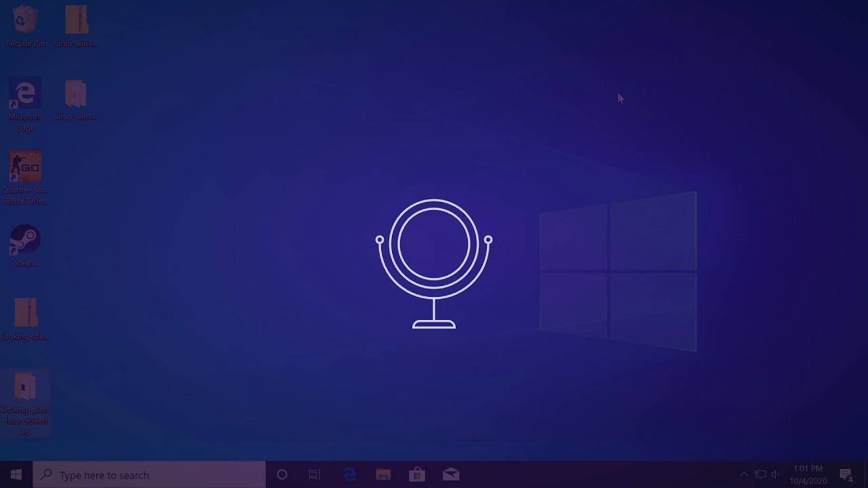Image resolution: width=868 pixels, height=488 pixels.
Task: Launch Edge from the taskbar
Action: 350,474
